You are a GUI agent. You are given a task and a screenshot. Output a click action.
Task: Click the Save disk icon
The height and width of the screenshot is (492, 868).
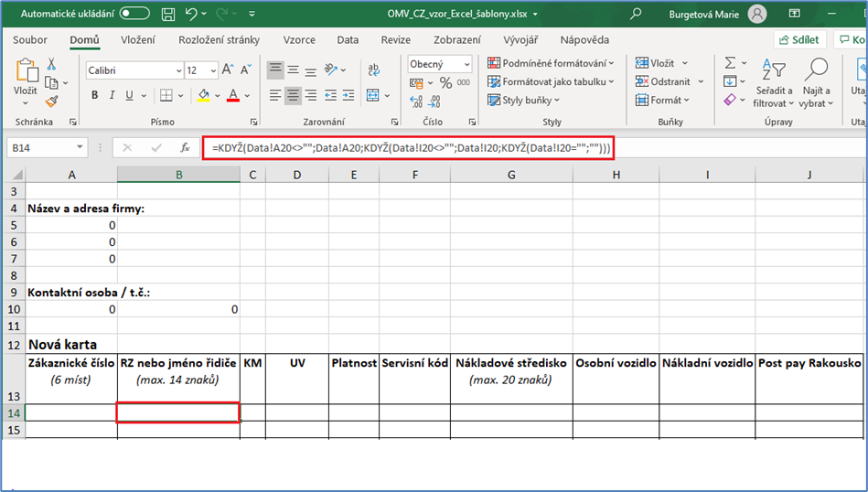(166, 14)
